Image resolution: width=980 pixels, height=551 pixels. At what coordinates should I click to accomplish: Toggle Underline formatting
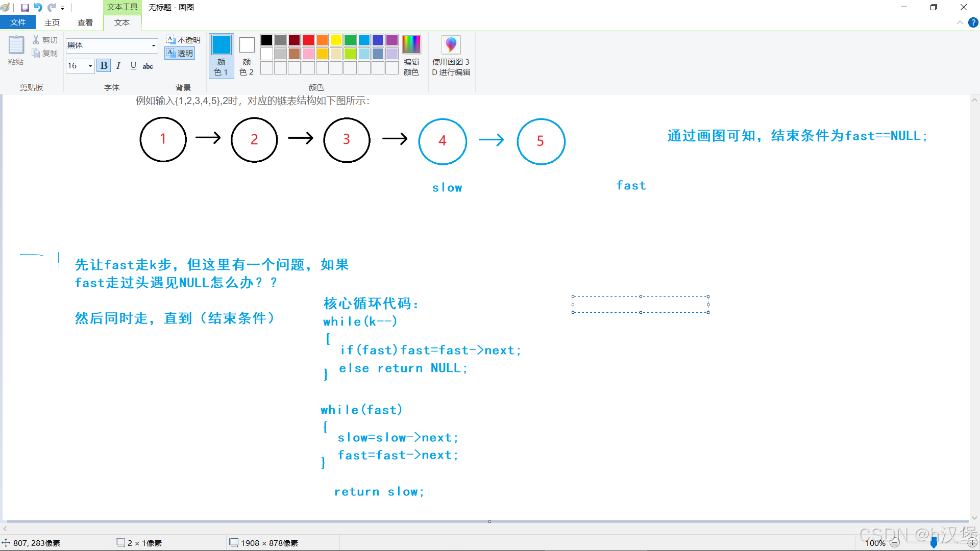(133, 66)
